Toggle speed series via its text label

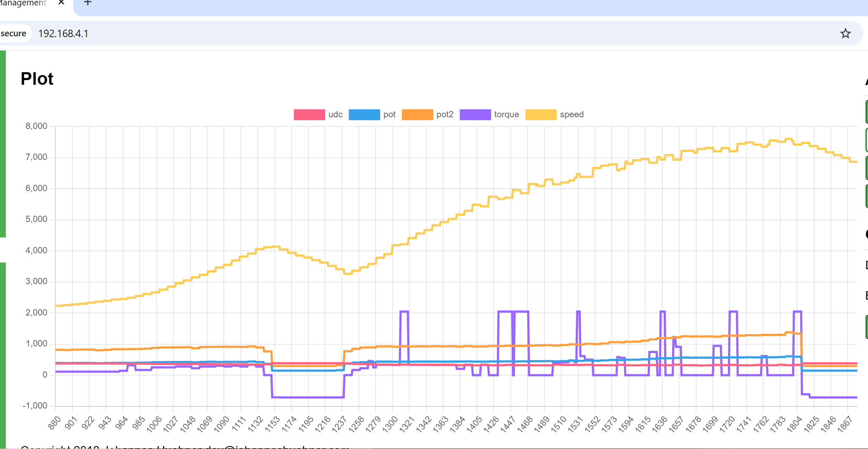tap(571, 114)
